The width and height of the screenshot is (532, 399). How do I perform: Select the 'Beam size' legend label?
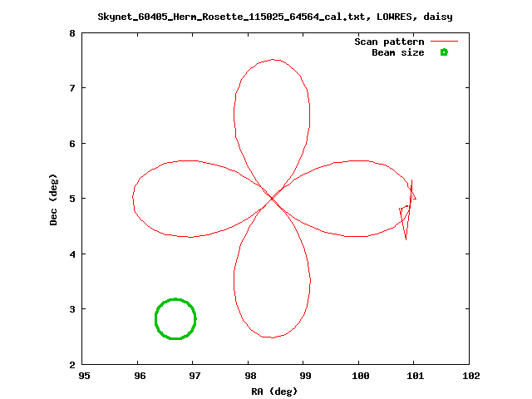(398, 52)
